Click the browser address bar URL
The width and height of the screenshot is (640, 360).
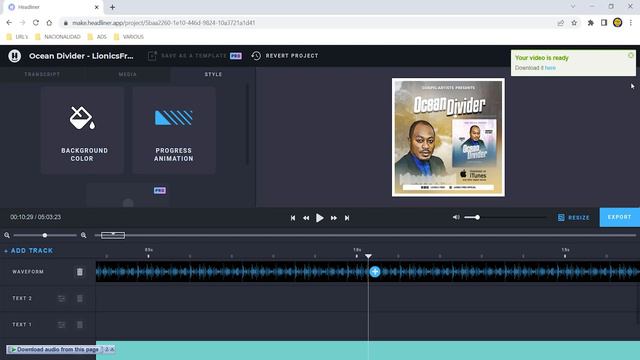(x=164, y=23)
